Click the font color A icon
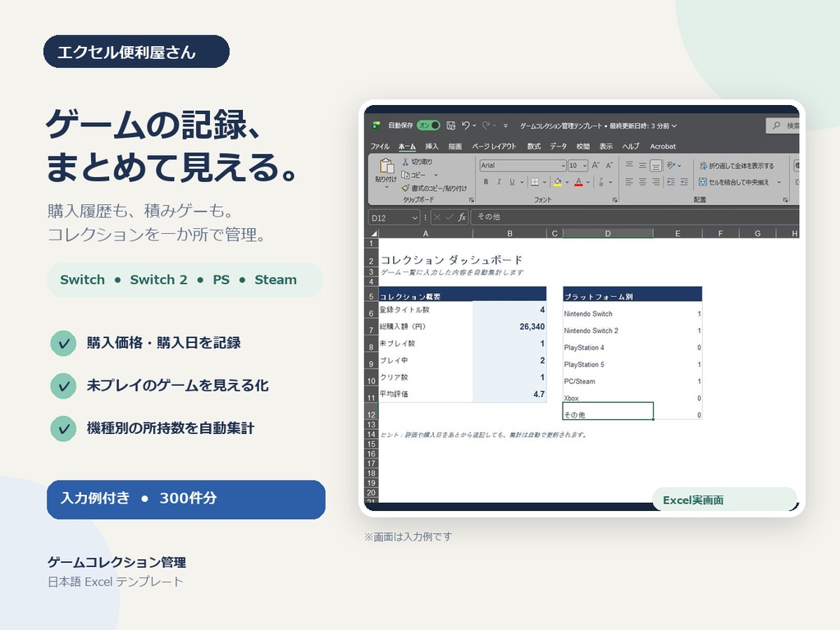Image resolution: width=840 pixels, height=630 pixels. [578, 182]
